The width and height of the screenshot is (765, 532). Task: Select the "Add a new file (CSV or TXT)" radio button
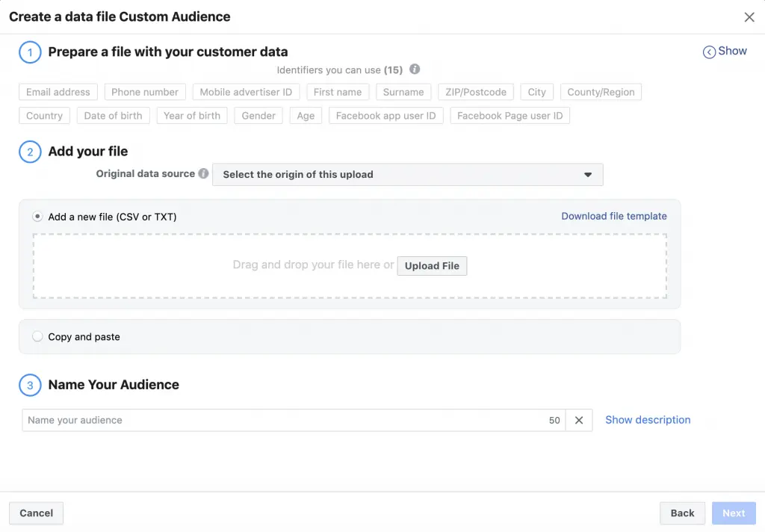pos(37,215)
